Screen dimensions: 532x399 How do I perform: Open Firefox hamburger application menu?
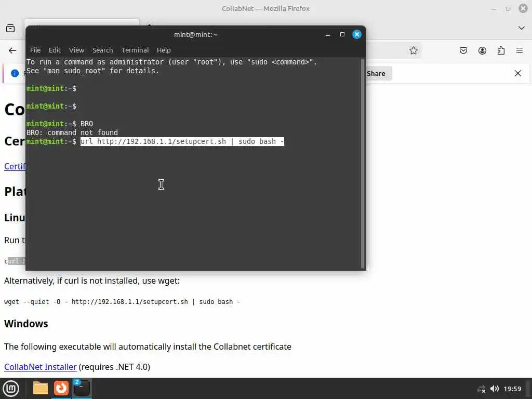pyautogui.click(x=520, y=50)
